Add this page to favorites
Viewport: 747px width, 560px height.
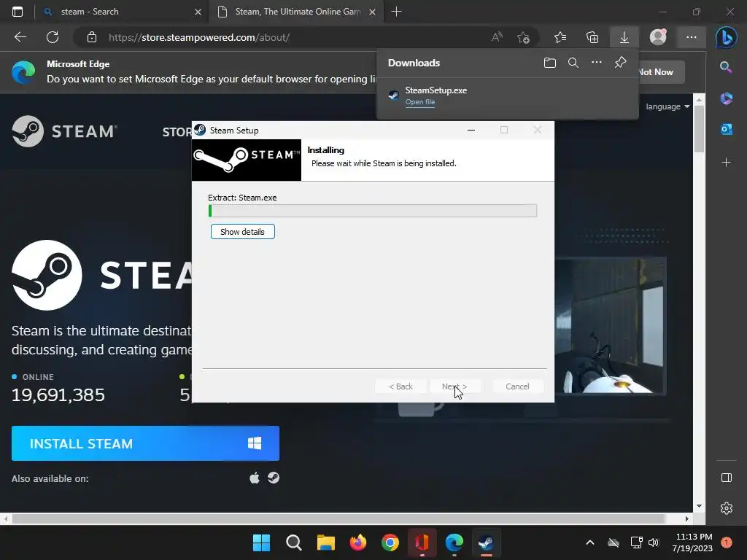(x=523, y=37)
